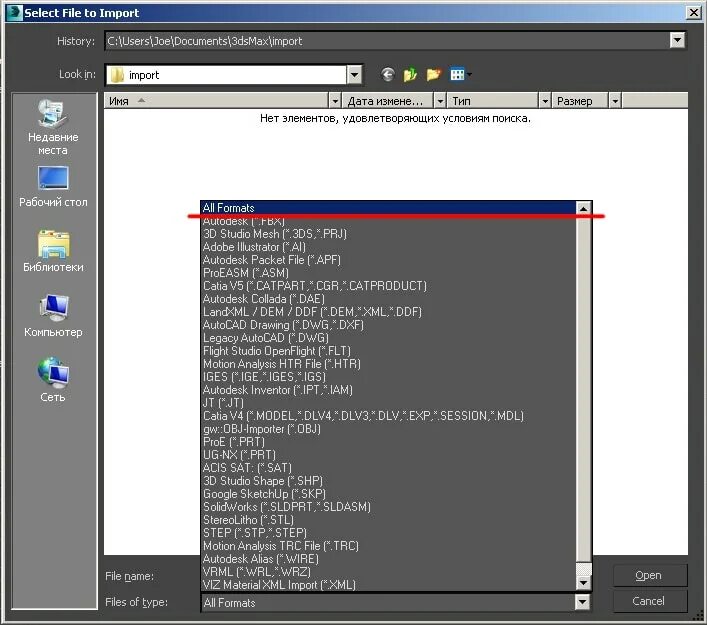Select AutoCAD Drawing (*.DWG,*.DXF)
Viewport: 707px width, 625px height.
click(x=388, y=325)
